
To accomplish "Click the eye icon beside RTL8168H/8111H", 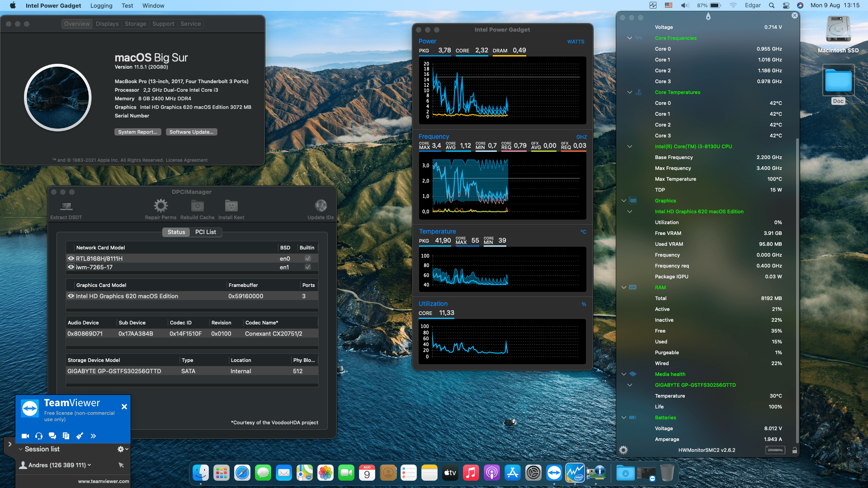I will [x=71, y=258].
